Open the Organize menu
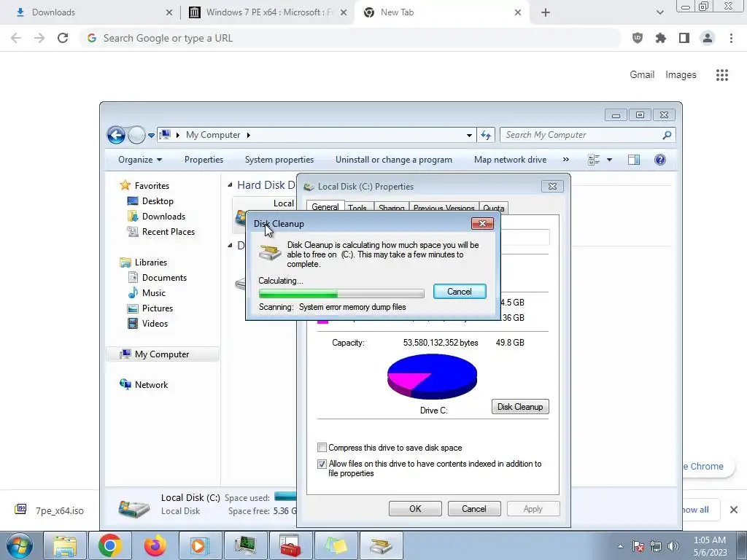Screen dimensions: 747x560 (140, 160)
